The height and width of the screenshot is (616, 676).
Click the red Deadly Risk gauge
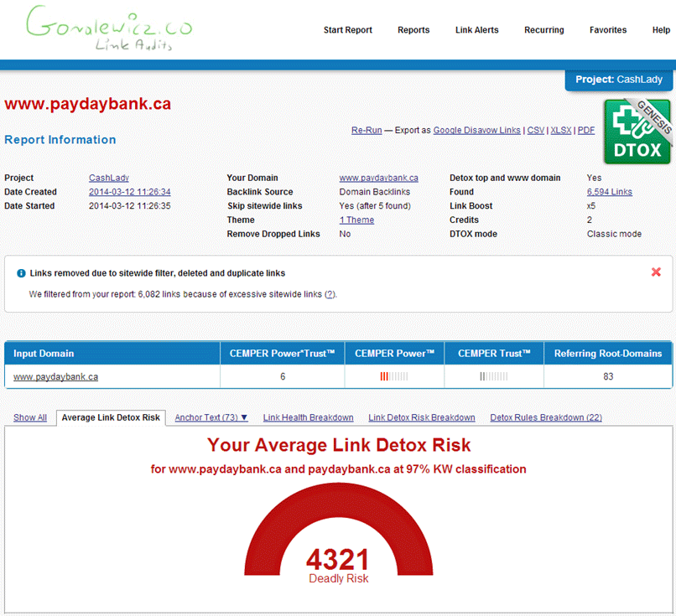pos(339,531)
